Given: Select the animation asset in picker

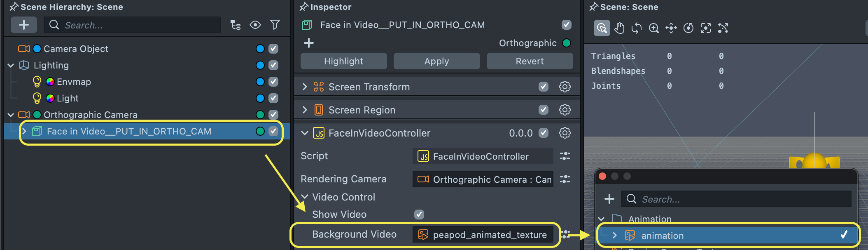Looking at the screenshot, I should coord(662,236).
